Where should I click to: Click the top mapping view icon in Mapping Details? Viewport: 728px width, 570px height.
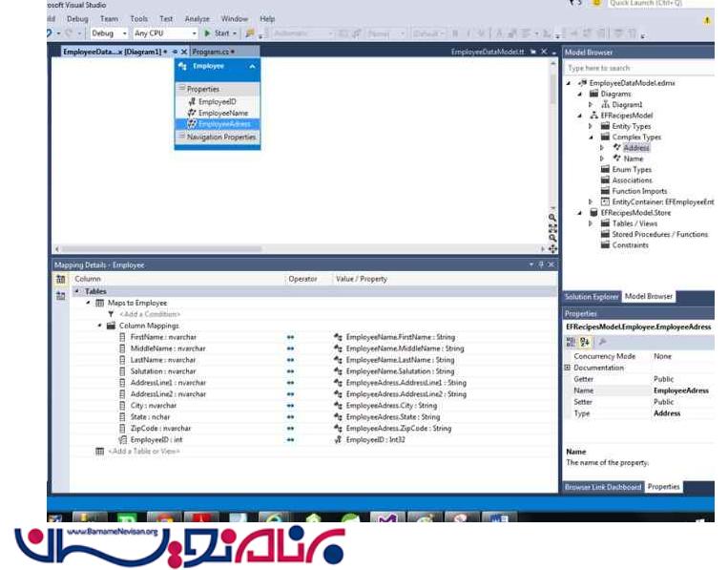click(60, 279)
